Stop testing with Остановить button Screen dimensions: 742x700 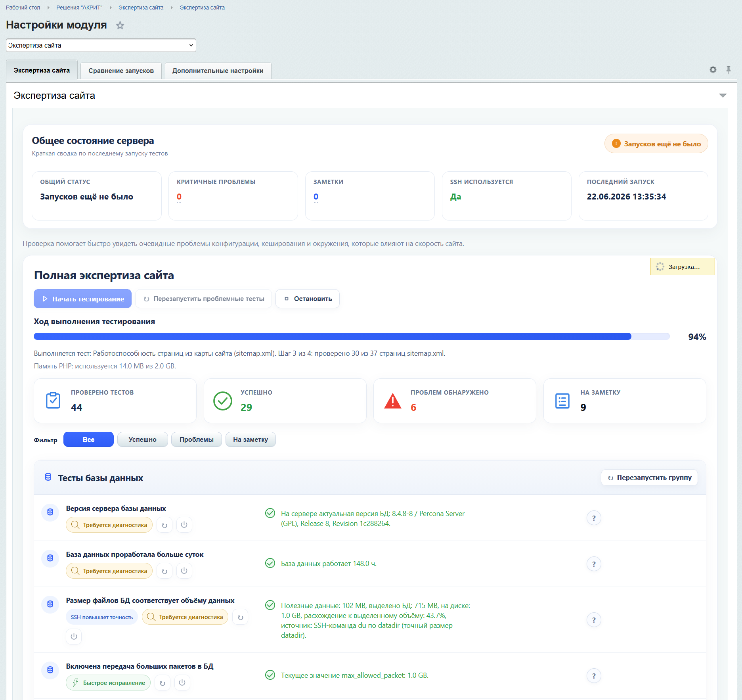308,299
